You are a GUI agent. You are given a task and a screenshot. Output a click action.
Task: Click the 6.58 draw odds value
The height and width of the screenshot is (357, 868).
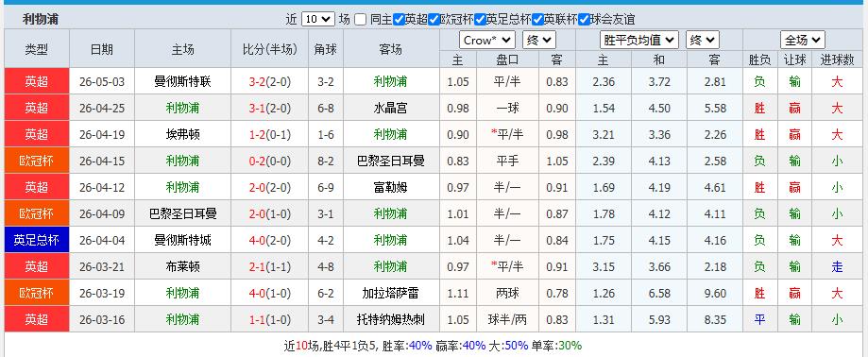point(658,293)
